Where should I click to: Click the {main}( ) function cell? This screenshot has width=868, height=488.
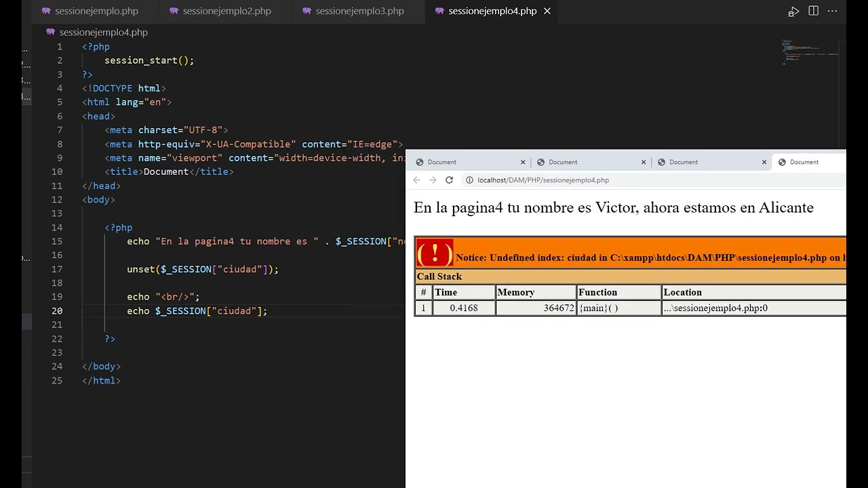pyautogui.click(x=618, y=308)
